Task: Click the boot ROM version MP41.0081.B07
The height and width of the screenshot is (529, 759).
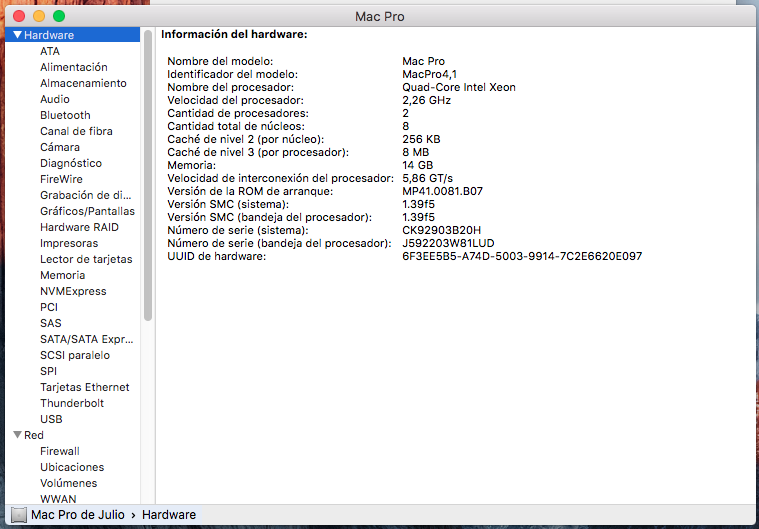Action: (x=442, y=191)
